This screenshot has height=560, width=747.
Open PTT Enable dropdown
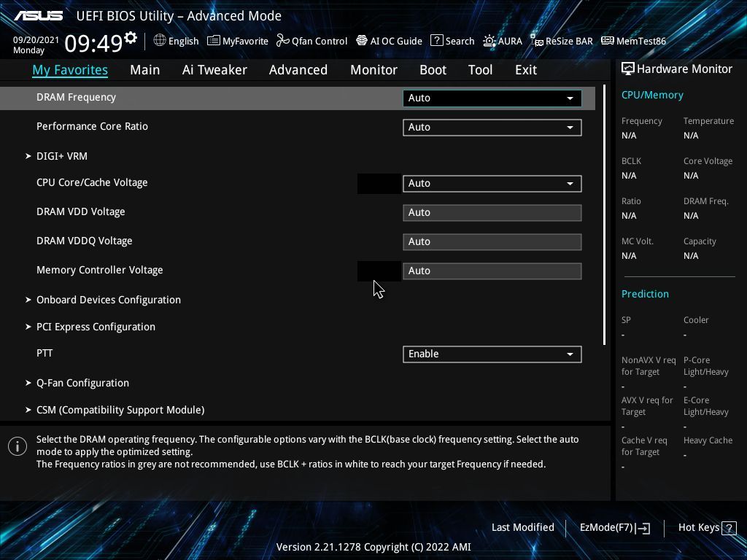(492, 354)
